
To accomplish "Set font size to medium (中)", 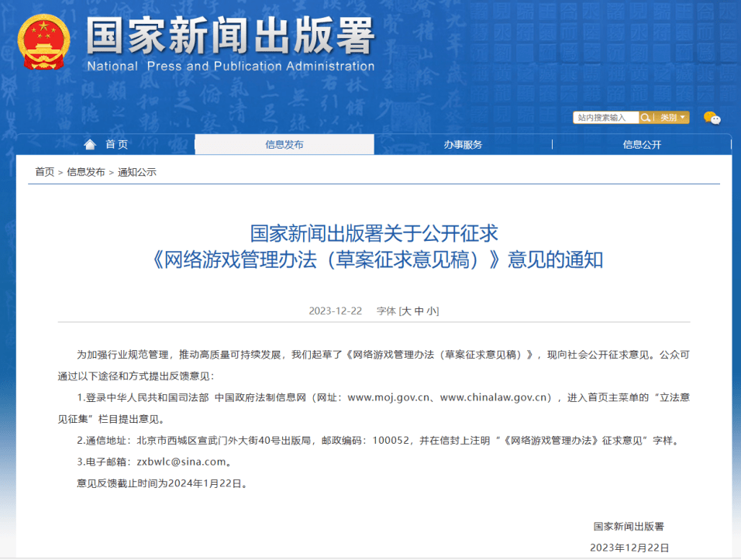I will 419,311.
